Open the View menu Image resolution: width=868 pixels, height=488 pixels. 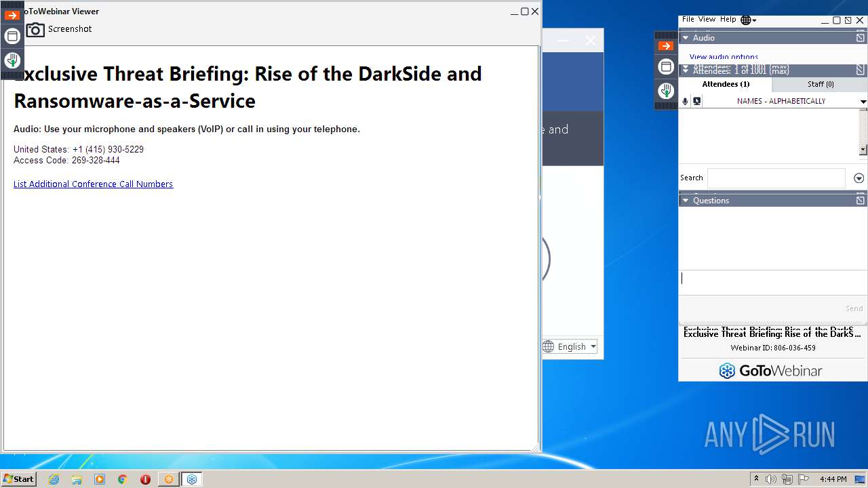point(707,20)
